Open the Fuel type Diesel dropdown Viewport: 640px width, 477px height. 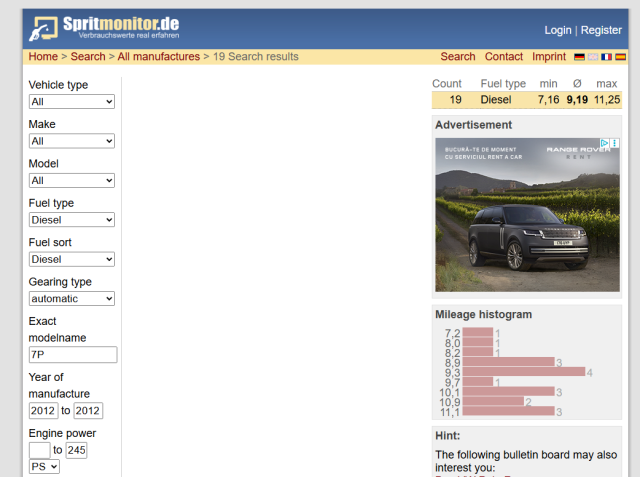coord(71,220)
